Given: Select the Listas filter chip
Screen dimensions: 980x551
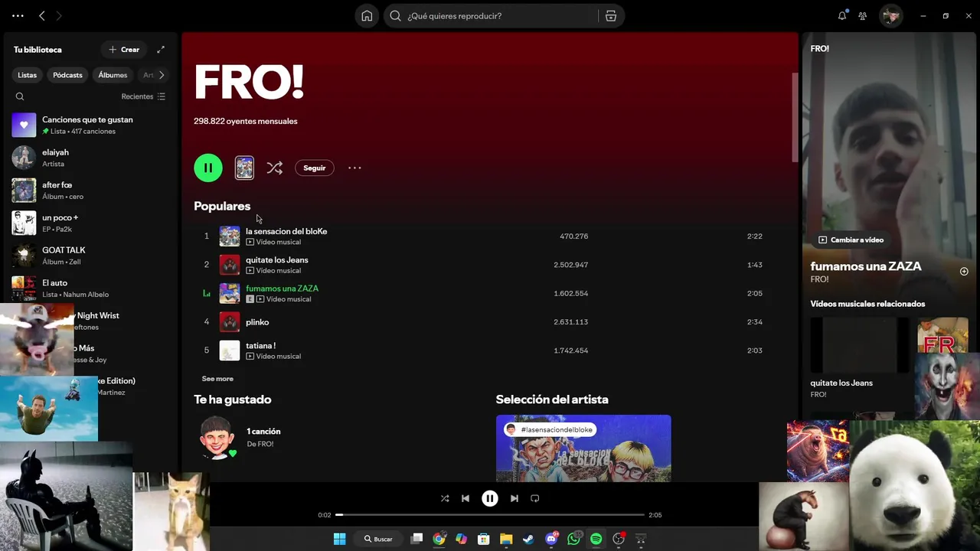Looking at the screenshot, I should [x=27, y=75].
